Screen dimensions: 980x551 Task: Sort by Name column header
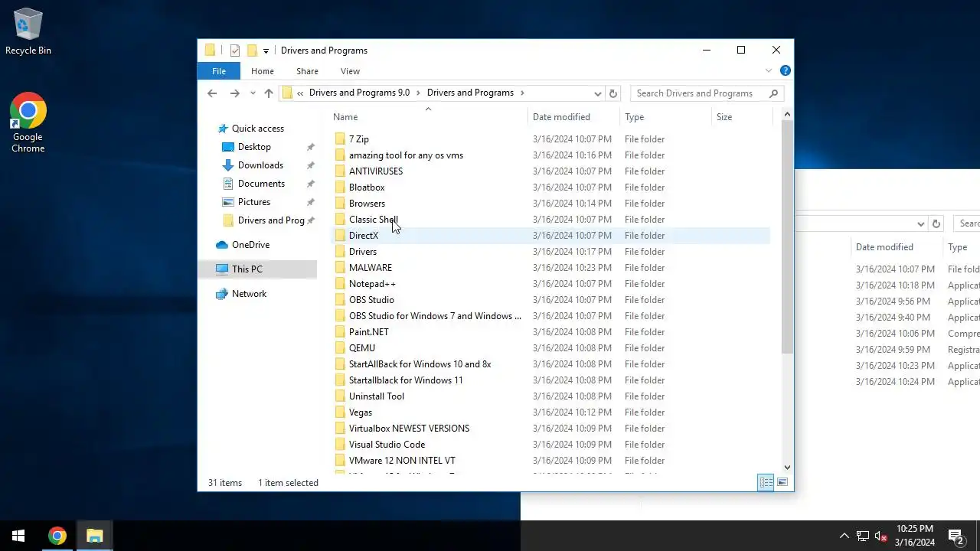click(x=429, y=117)
